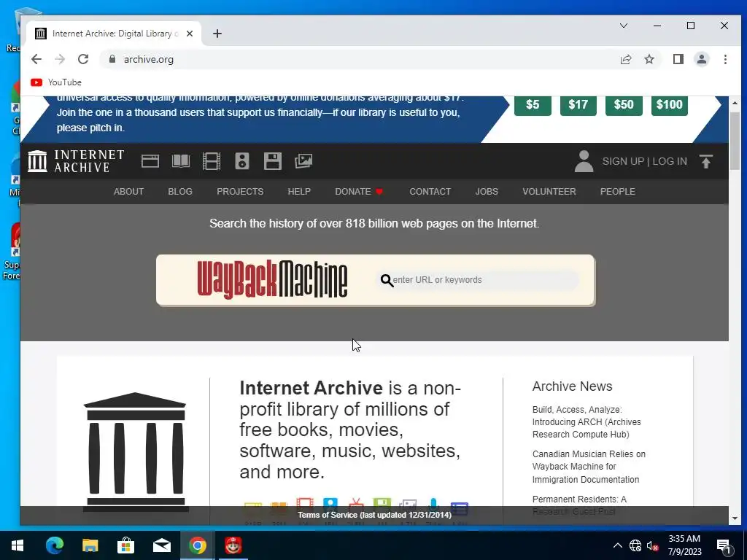The height and width of the screenshot is (560, 747).
Task: Open the Audio speaker icon
Action: (x=242, y=161)
